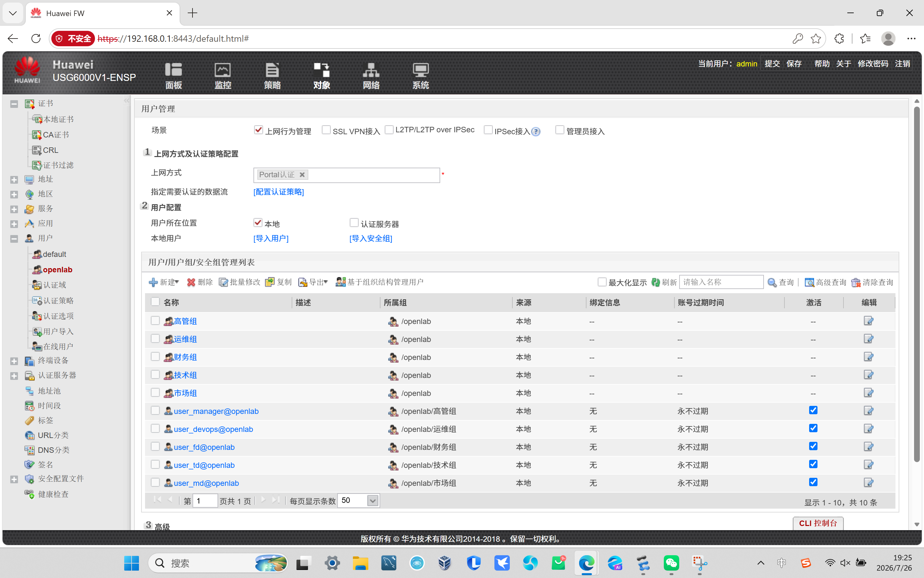
Task: Collapse the 证书 tree node
Action: click(14, 104)
